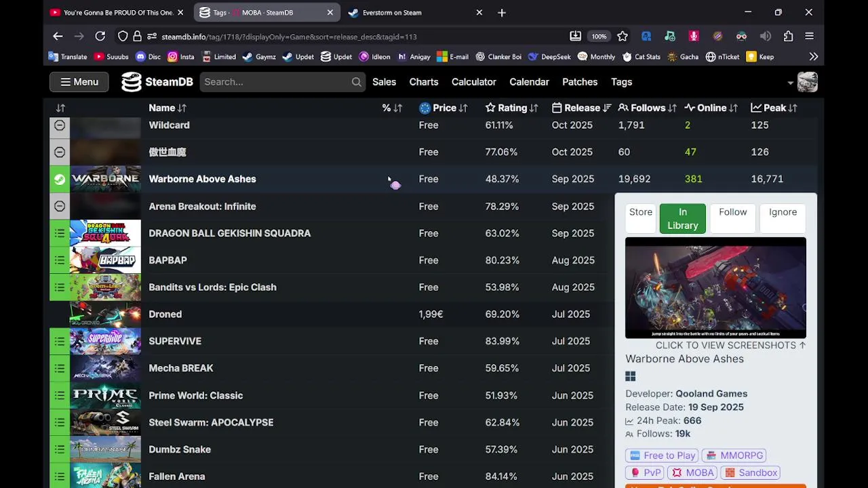Screen dimensions: 868x488
Task: Open Tags in the navigation bar
Action: [x=622, y=82]
